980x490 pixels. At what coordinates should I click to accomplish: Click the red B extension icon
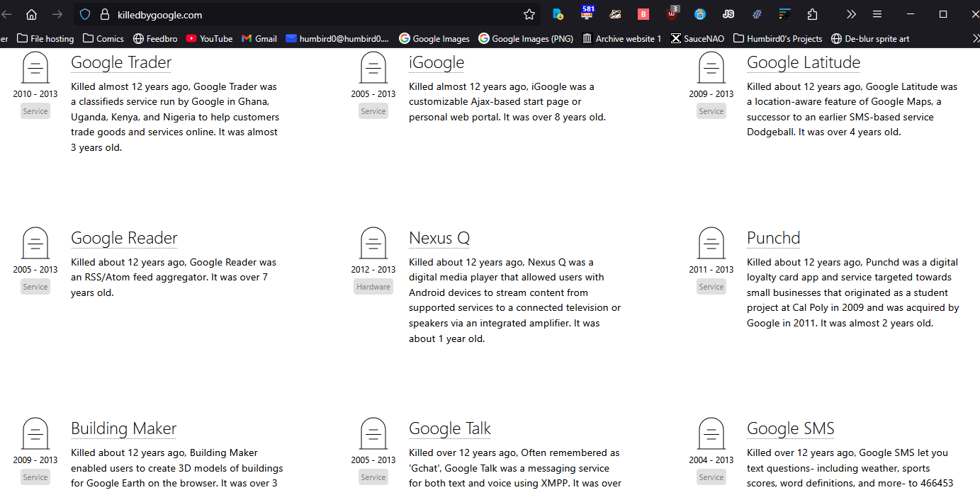pyautogui.click(x=643, y=14)
